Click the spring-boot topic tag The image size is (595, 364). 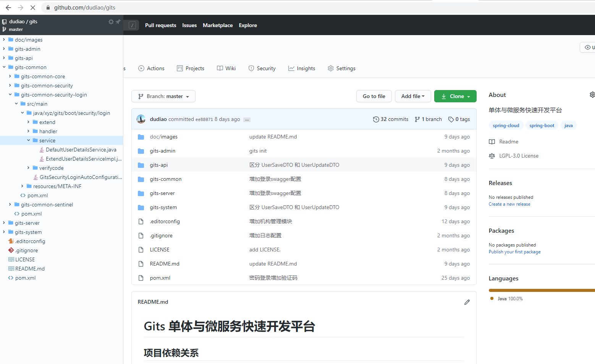tap(542, 126)
